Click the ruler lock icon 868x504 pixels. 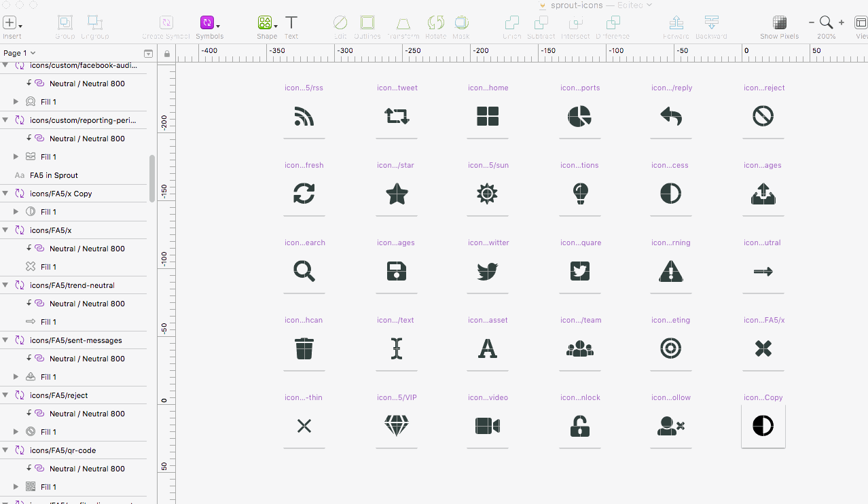(x=167, y=53)
